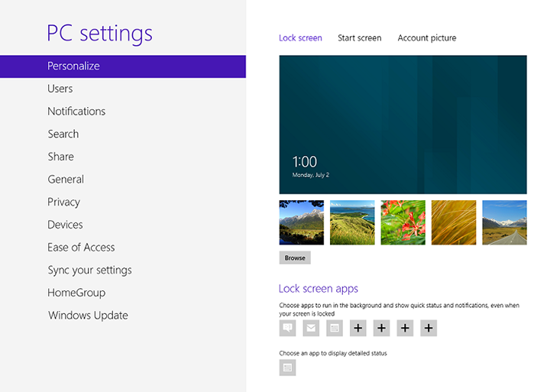Click the Calendar quick status app icon

tap(335, 328)
